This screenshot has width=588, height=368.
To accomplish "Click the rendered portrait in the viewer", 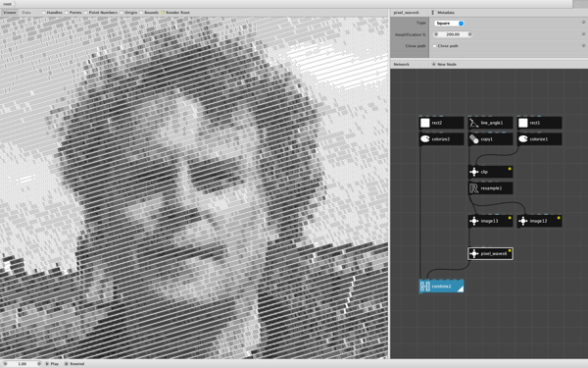I will pos(194,187).
